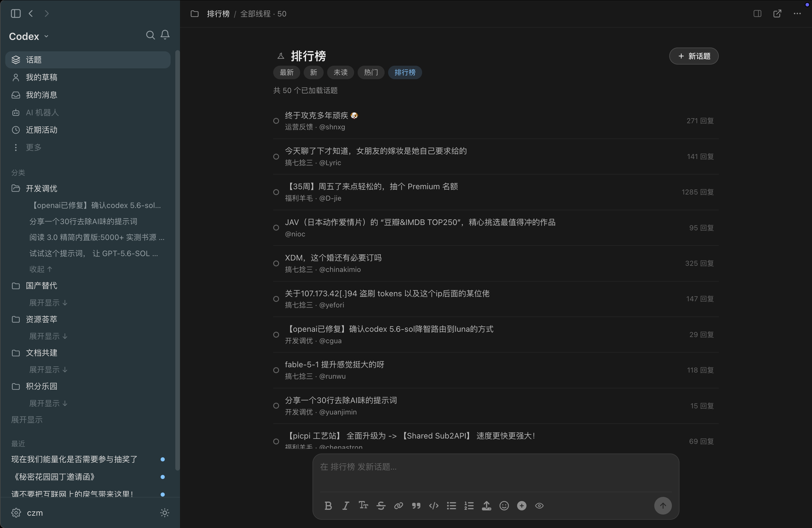Click the bold formatting icon

[328, 505]
